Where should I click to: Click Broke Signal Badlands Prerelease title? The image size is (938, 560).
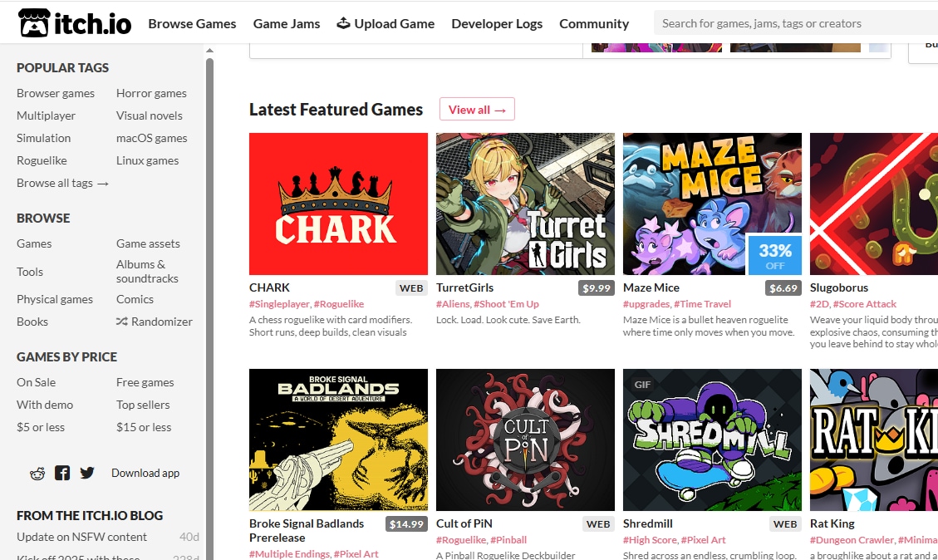pyautogui.click(x=307, y=531)
